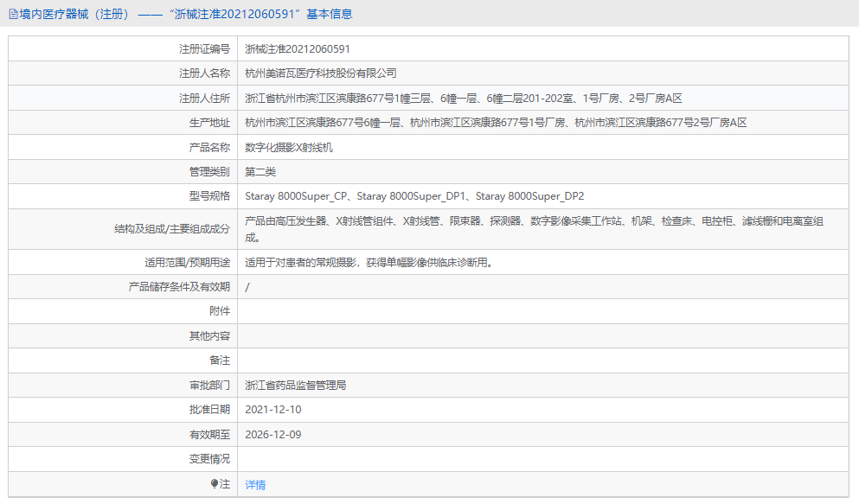Select the registration number 浙械注准20212060591
The width and height of the screenshot is (859, 504).
[296, 48]
